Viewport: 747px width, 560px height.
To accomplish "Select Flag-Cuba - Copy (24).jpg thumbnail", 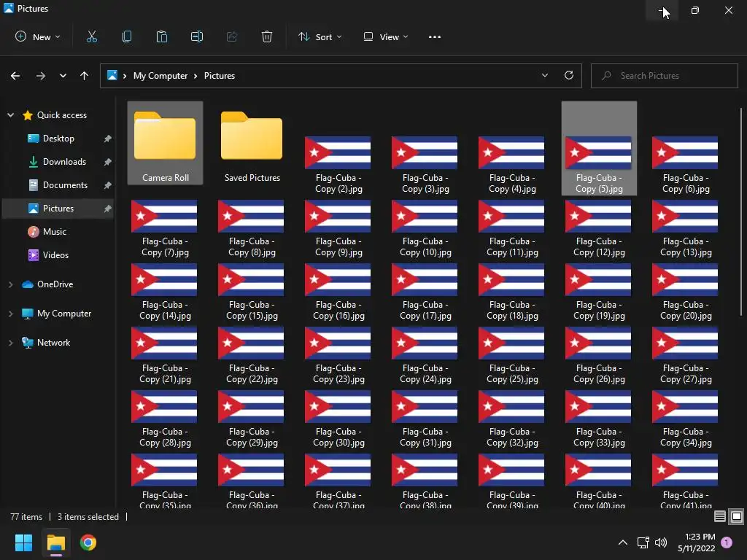I will [x=425, y=343].
